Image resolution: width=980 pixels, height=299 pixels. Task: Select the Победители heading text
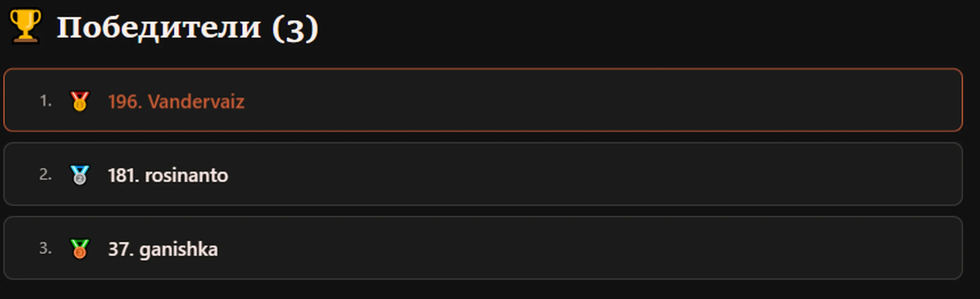coord(159,28)
